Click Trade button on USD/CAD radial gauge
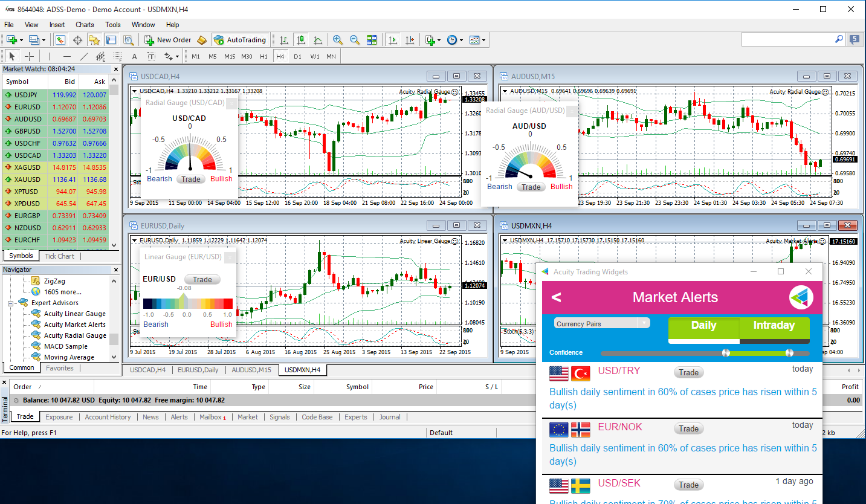The height and width of the screenshot is (504, 866). tap(191, 179)
